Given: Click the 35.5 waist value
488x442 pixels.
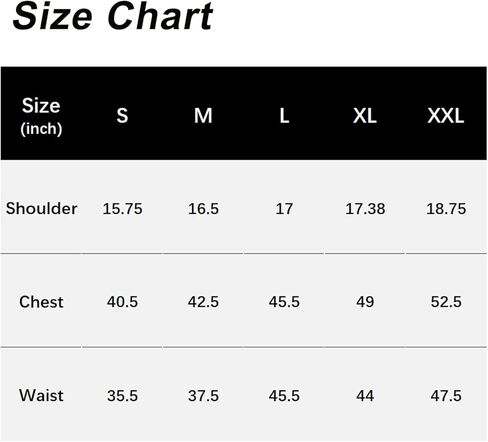Looking at the screenshot, I should coord(122,396).
